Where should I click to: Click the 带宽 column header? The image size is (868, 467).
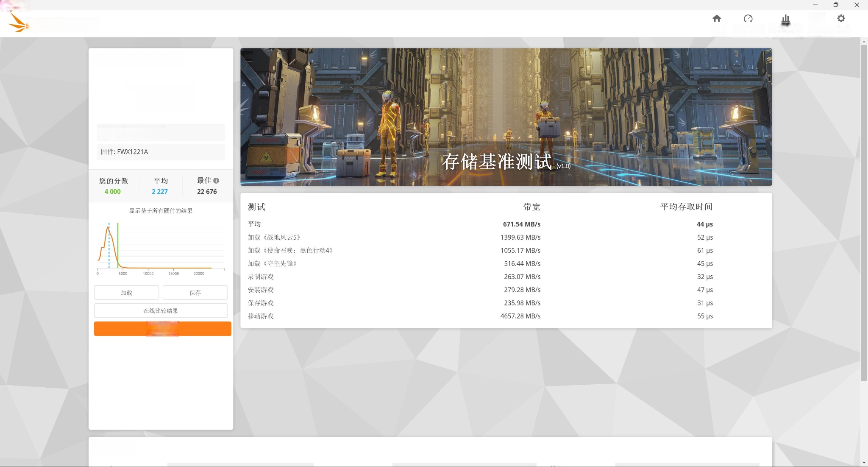click(531, 207)
